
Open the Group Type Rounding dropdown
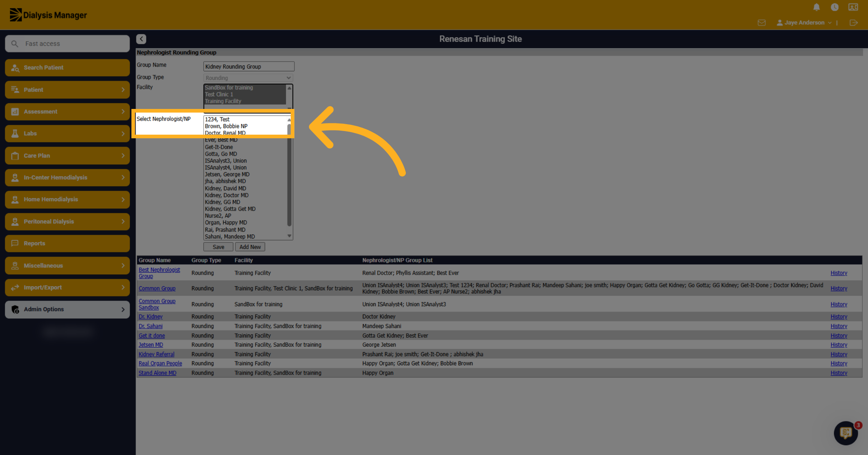248,78
